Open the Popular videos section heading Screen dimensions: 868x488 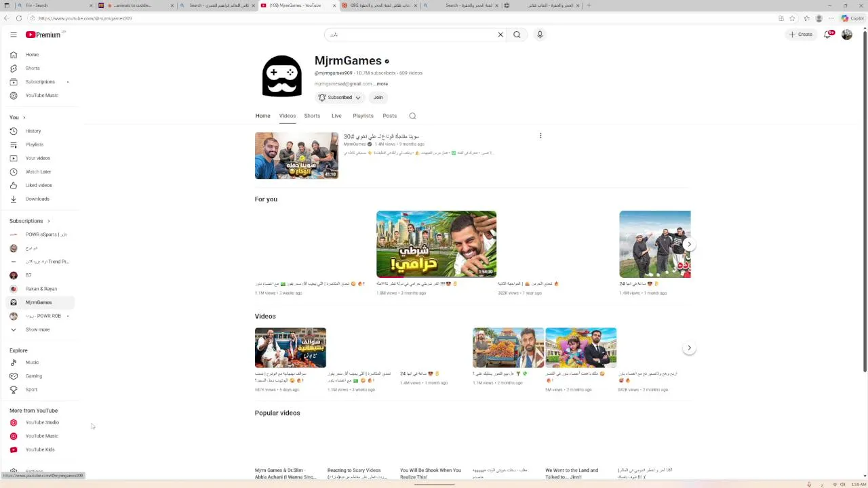(277, 413)
